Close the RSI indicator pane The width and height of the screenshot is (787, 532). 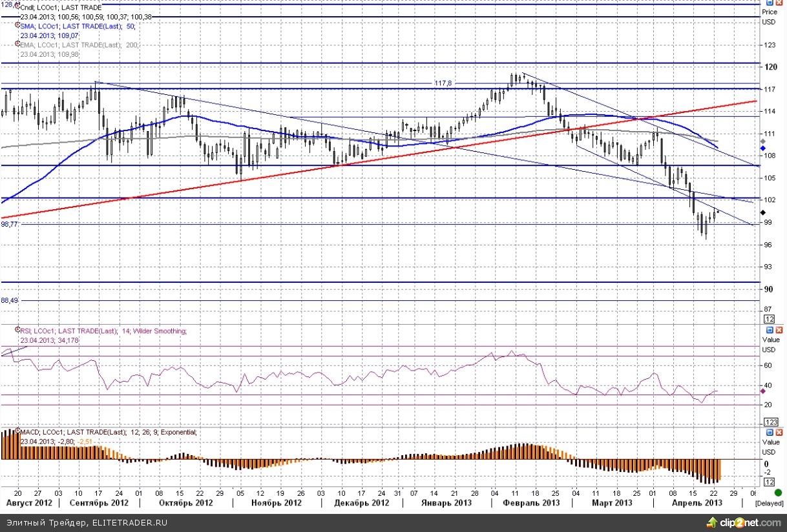[779, 329]
